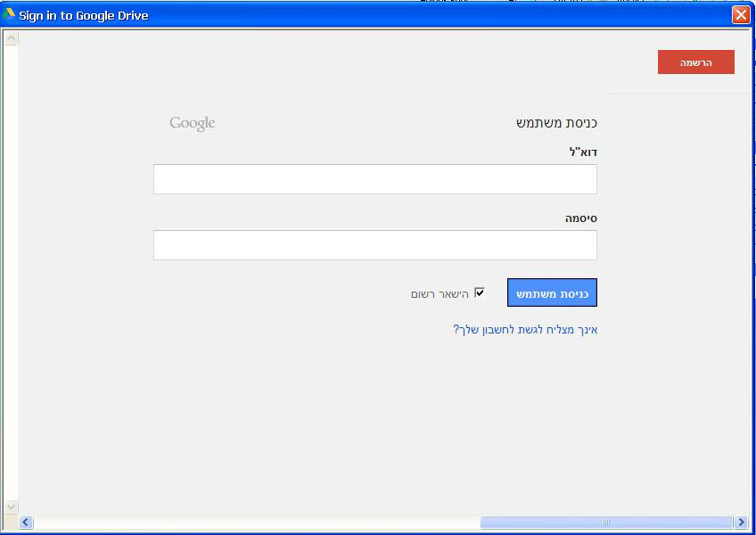Image resolution: width=756 pixels, height=535 pixels.
Task: Click the red הרשמה sign-up button
Action: pyautogui.click(x=695, y=62)
